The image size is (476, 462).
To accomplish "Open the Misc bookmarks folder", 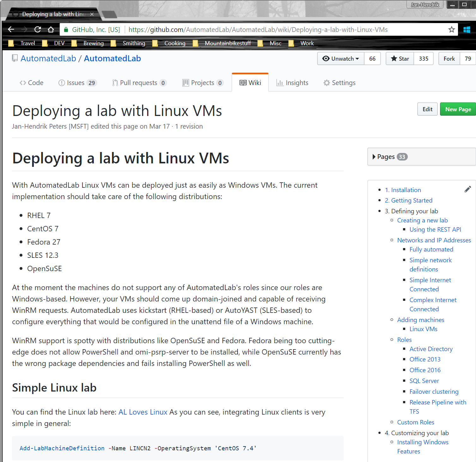I will [x=270, y=43].
